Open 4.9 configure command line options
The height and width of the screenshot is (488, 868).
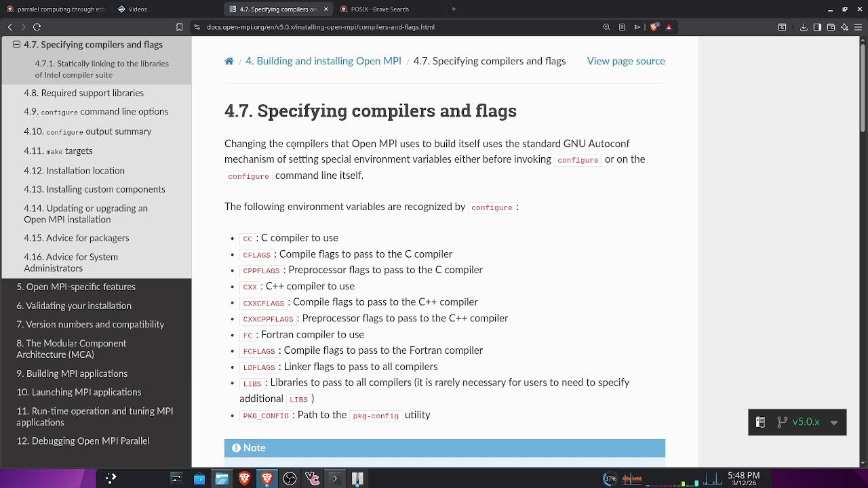click(x=96, y=112)
